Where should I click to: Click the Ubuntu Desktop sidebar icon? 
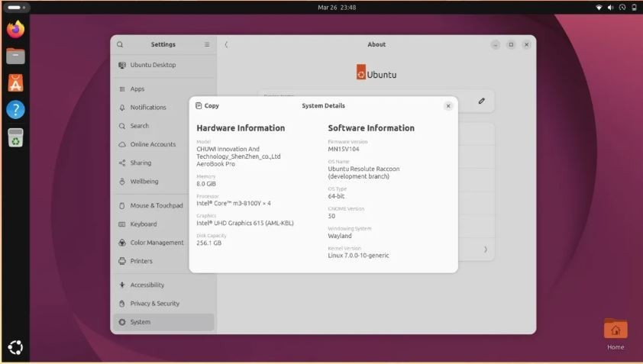coord(121,65)
